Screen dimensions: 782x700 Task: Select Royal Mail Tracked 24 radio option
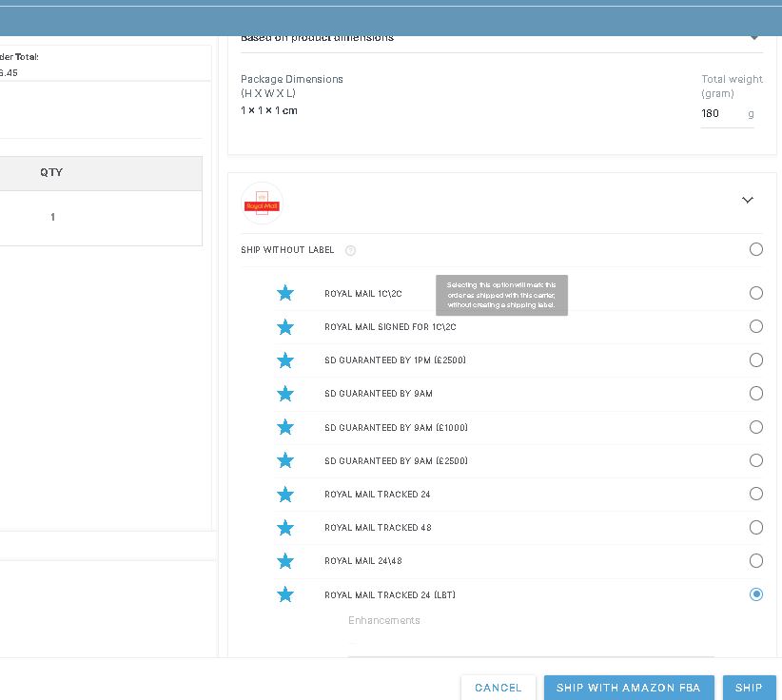coord(756,494)
